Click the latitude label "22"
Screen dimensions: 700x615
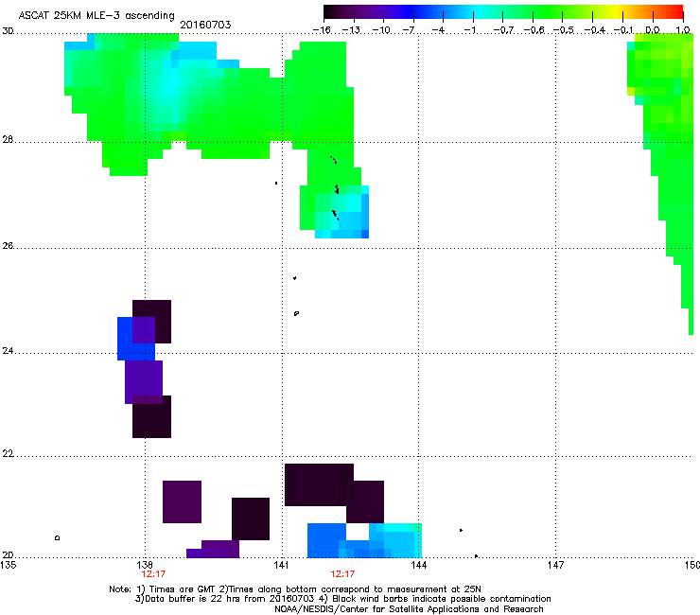tap(8, 454)
